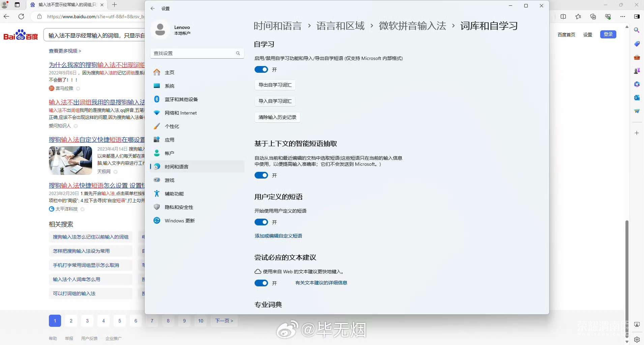The image size is (644, 345).
Task: Toggle user-defined phrases switch off
Action: [x=261, y=222]
